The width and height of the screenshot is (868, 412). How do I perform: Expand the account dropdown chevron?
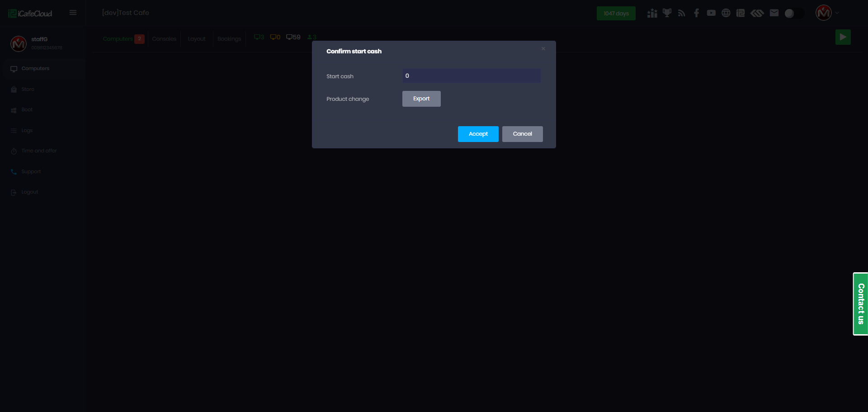coord(837,13)
